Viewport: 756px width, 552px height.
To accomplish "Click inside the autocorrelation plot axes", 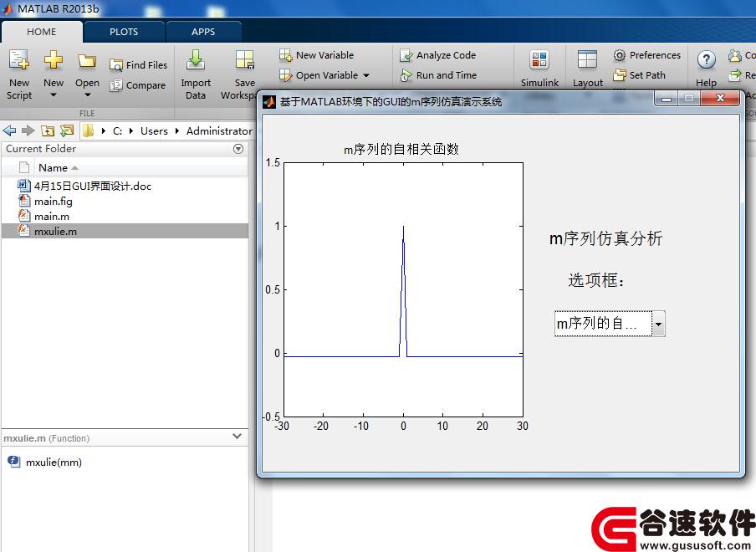I will pyautogui.click(x=403, y=289).
